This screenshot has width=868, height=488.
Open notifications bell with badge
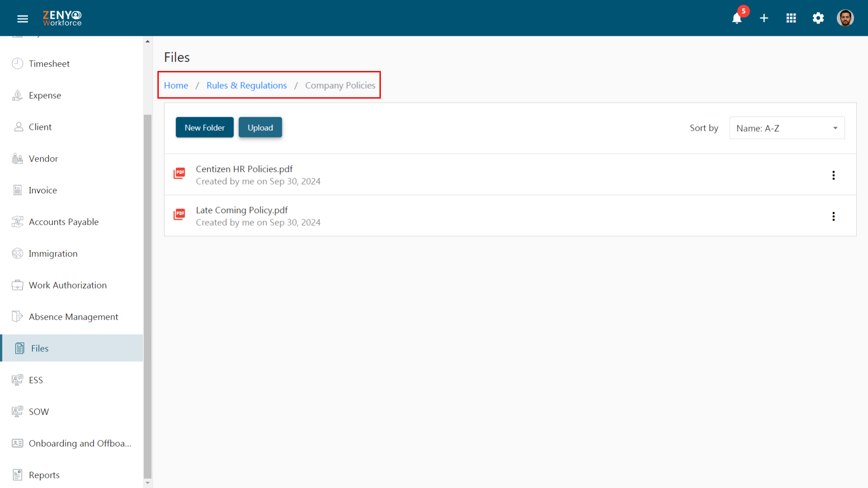tap(737, 18)
